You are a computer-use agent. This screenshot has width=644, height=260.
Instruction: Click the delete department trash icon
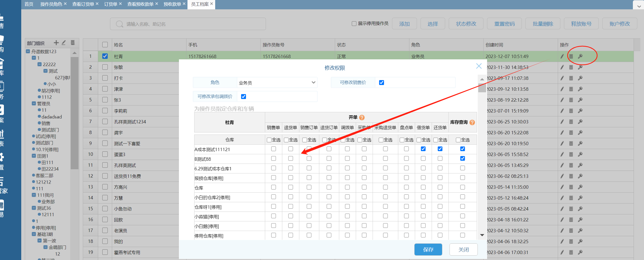[x=73, y=43]
